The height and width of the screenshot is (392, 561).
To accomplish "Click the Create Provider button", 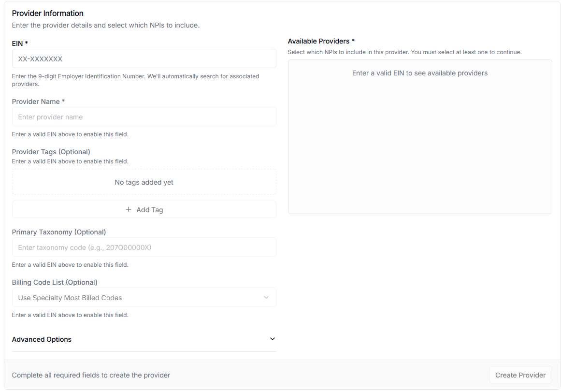I will click(x=520, y=375).
